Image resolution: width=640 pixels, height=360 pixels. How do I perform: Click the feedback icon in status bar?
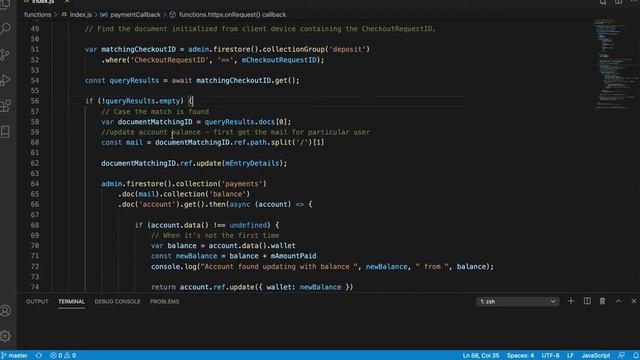tap(621, 356)
